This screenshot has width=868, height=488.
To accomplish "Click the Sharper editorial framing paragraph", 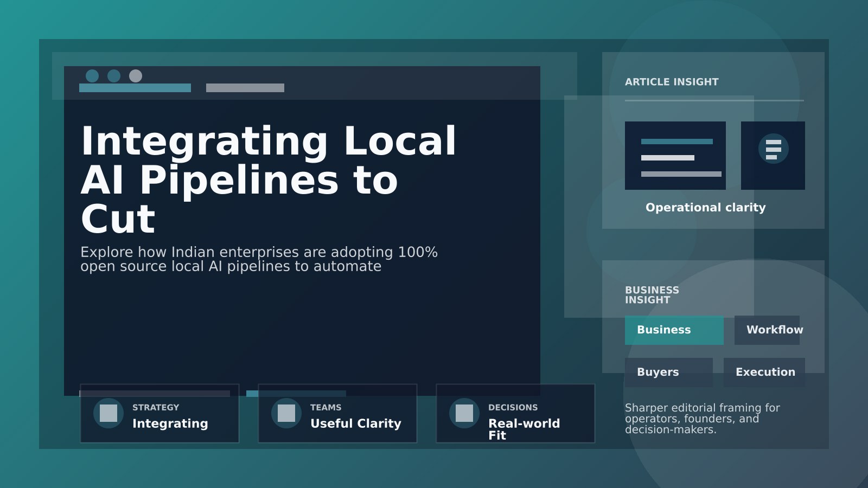I will (703, 419).
